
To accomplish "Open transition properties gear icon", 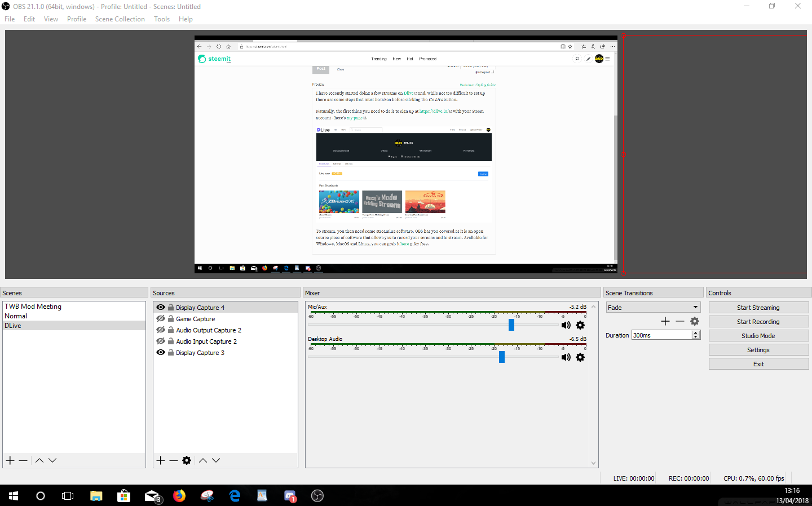I will pyautogui.click(x=695, y=321).
